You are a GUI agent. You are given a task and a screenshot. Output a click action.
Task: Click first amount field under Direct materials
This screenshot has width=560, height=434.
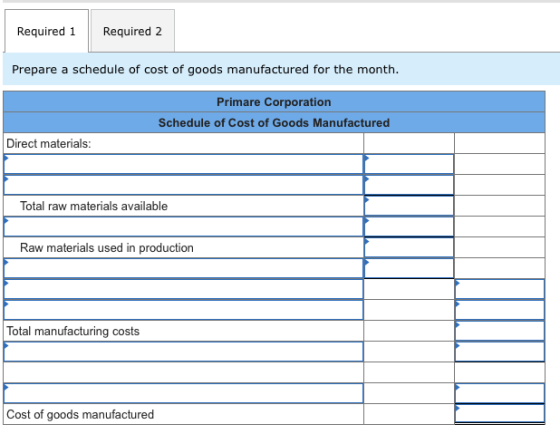click(409, 164)
